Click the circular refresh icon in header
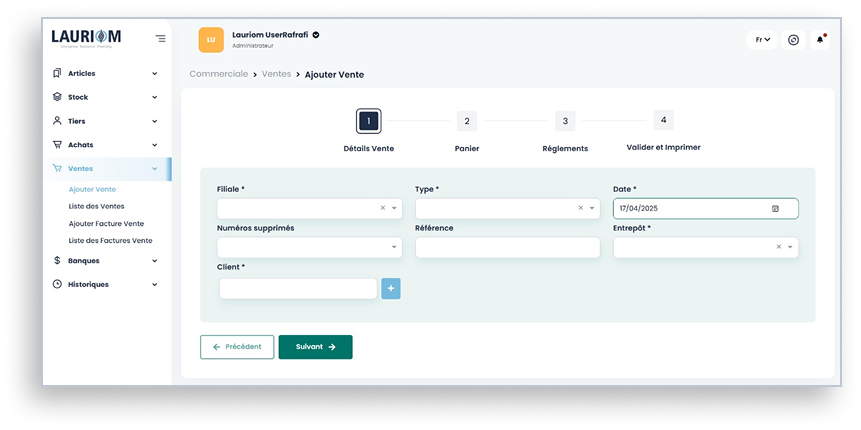This screenshot has height=430, width=861. 793,40
